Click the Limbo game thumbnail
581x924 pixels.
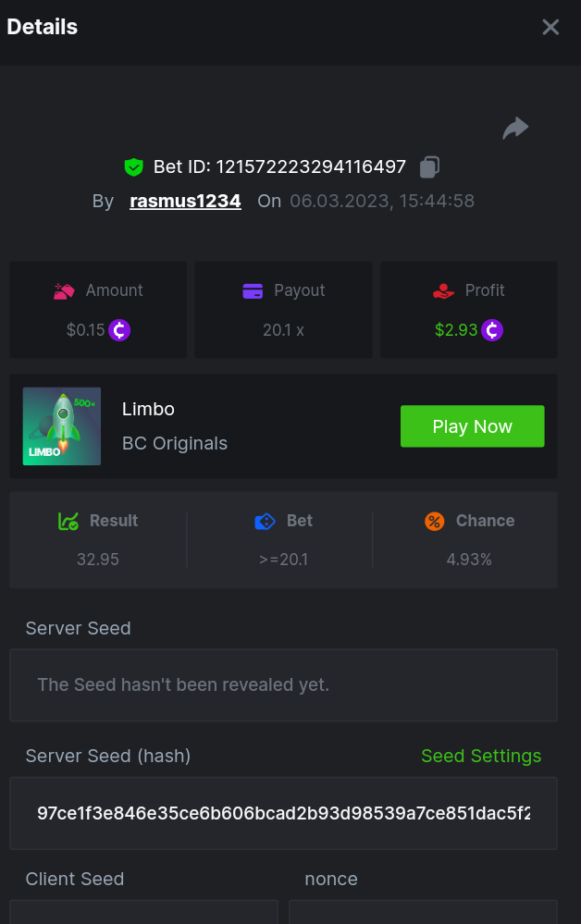(x=62, y=426)
